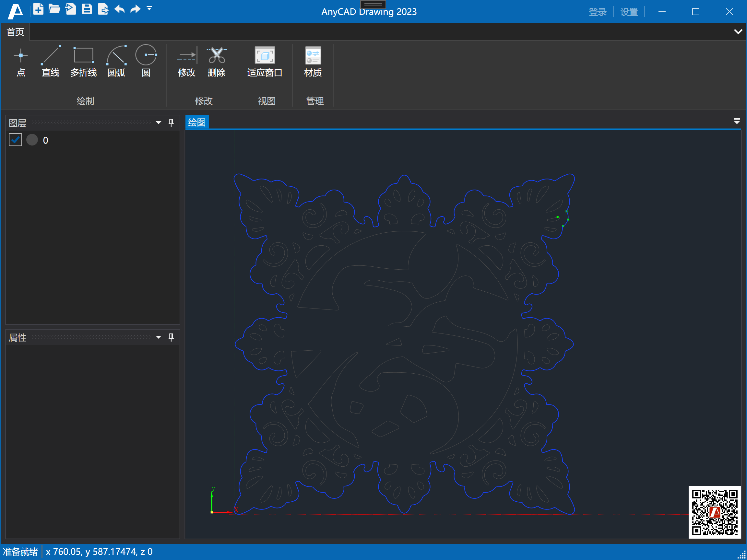Switch to the 首页 ribbon tab
The width and height of the screenshot is (747, 560).
click(x=15, y=31)
